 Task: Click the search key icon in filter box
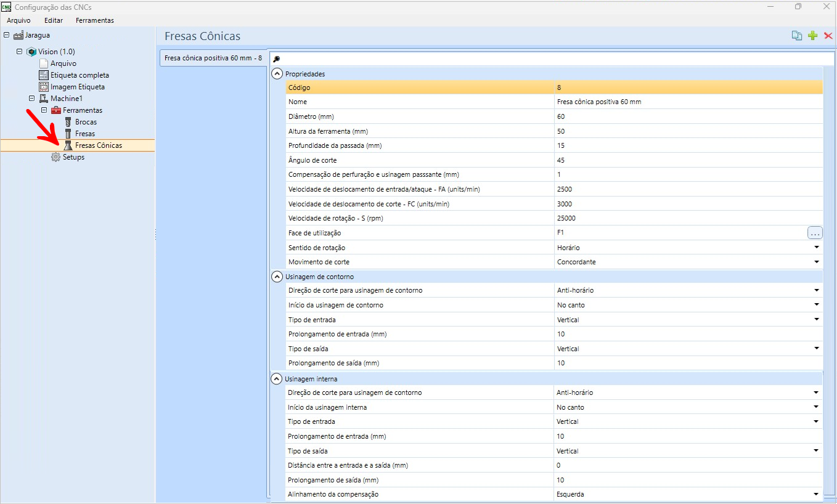click(x=277, y=59)
